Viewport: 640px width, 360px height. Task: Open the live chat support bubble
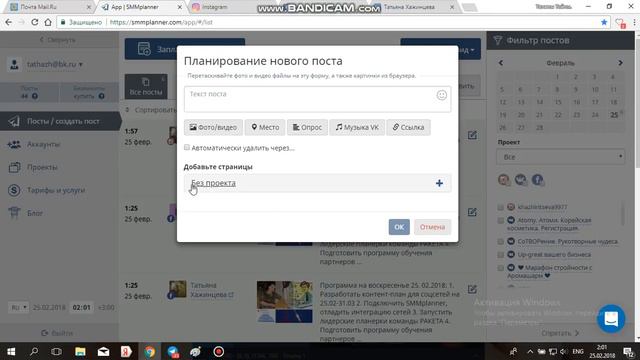pyautogui.click(x=611, y=319)
